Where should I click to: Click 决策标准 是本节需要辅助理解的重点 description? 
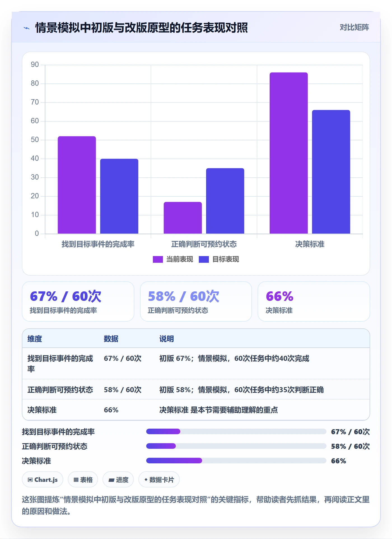219,410
